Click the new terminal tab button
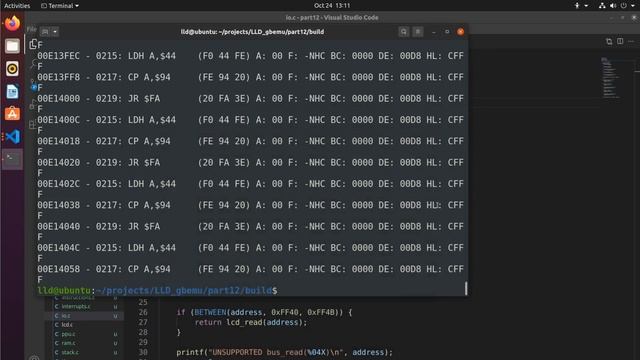Image resolution: width=640 pixels, height=360 pixels. pyautogui.click(x=45, y=32)
